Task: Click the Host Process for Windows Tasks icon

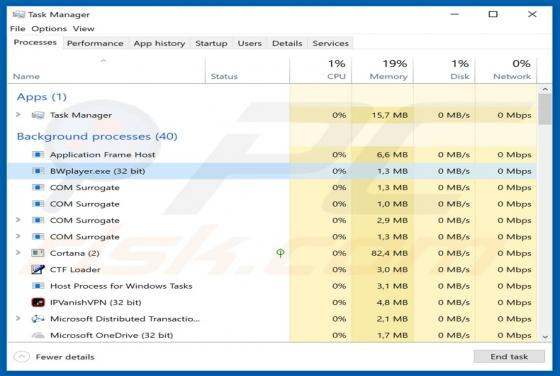Action: tap(38, 286)
